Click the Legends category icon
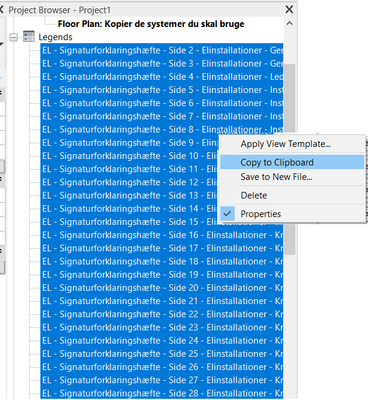 point(29,37)
